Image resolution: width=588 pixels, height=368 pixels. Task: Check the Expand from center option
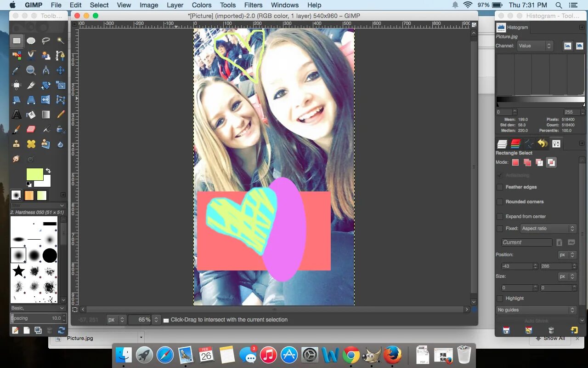[500, 217]
